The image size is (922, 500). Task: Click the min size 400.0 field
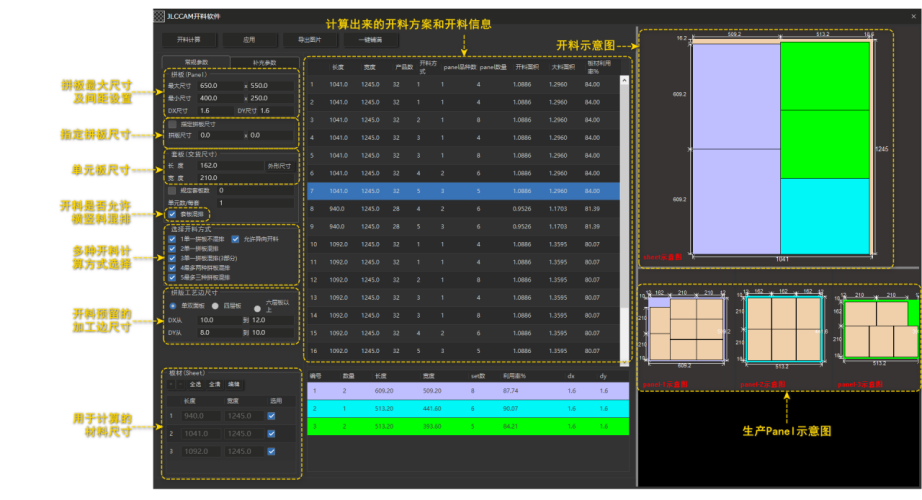tap(220, 98)
